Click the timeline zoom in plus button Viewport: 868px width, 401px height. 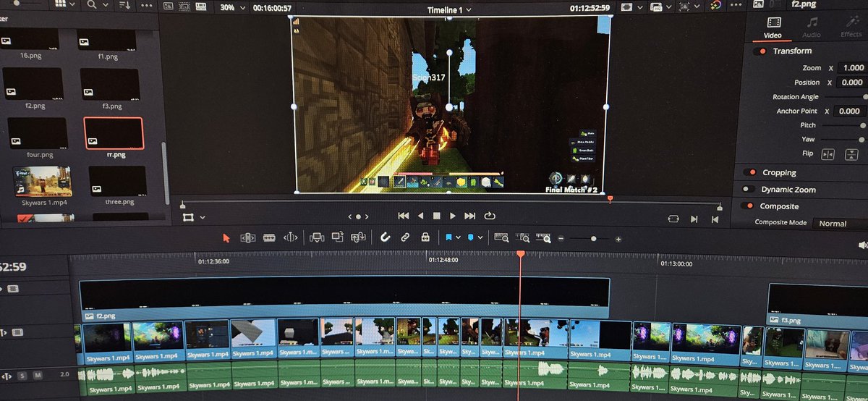pyautogui.click(x=618, y=239)
